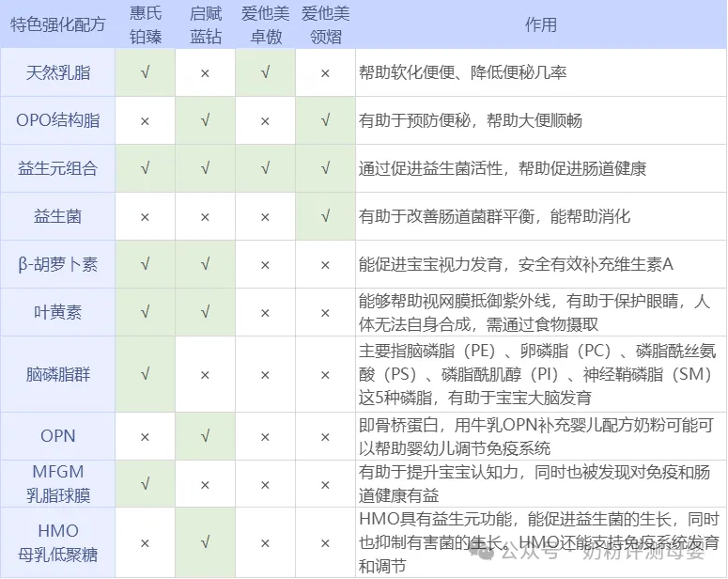Click the OPO结构脂 row label
The width and height of the screenshot is (728, 579).
click(x=57, y=120)
